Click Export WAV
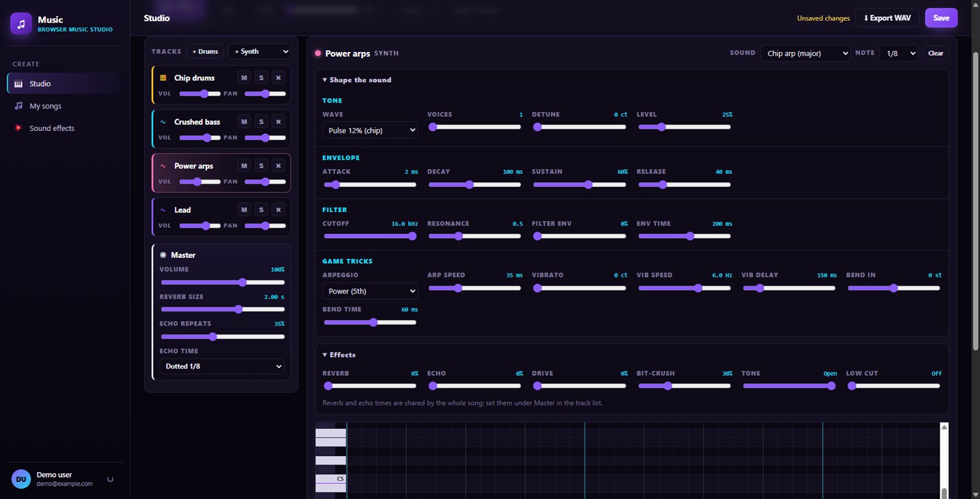 [x=888, y=18]
